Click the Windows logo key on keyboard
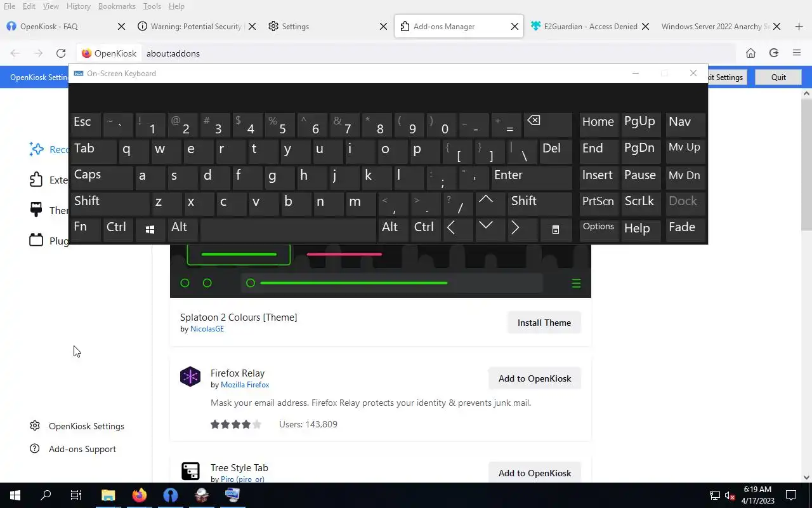The width and height of the screenshot is (812, 508). tap(150, 230)
